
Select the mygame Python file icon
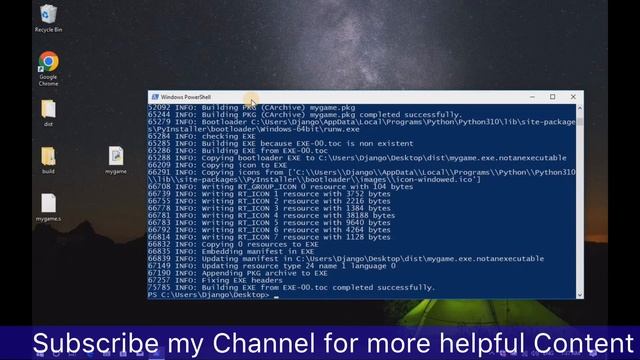pyautogui.click(x=116, y=160)
